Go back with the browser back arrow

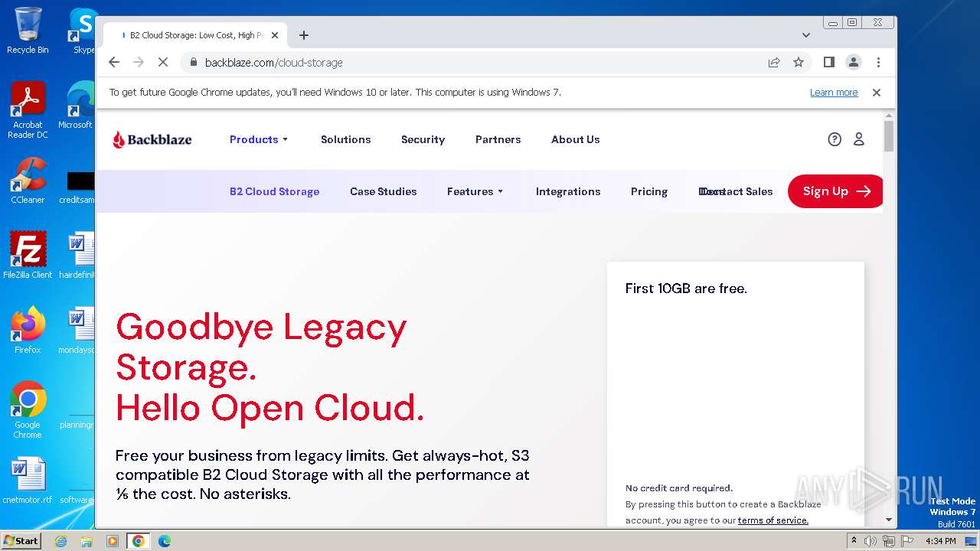pyautogui.click(x=114, y=63)
